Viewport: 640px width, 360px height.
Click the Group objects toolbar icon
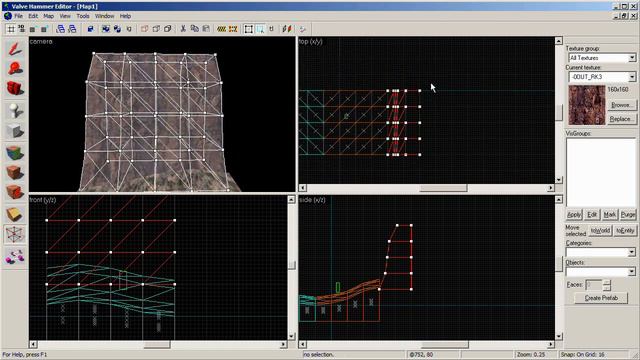tap(106, 29)
